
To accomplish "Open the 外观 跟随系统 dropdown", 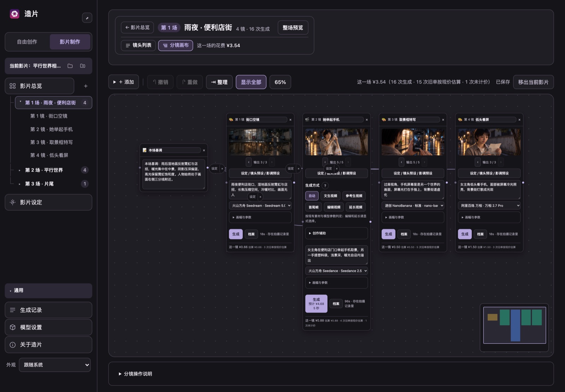I will coord(55,365).
